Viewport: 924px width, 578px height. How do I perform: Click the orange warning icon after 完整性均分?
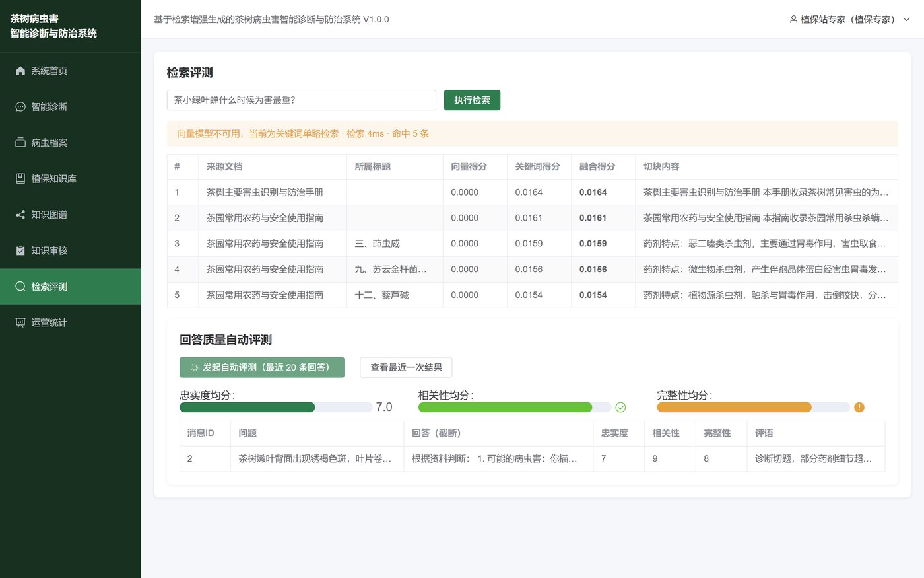pos(859,407)
